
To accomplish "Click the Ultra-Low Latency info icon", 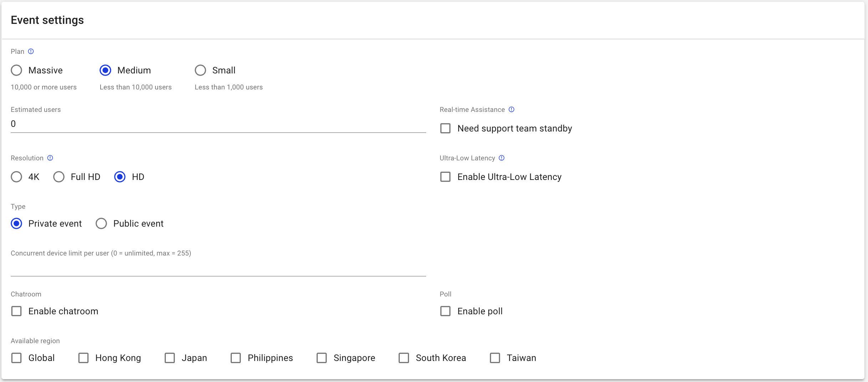I will [x=502, y=158].
